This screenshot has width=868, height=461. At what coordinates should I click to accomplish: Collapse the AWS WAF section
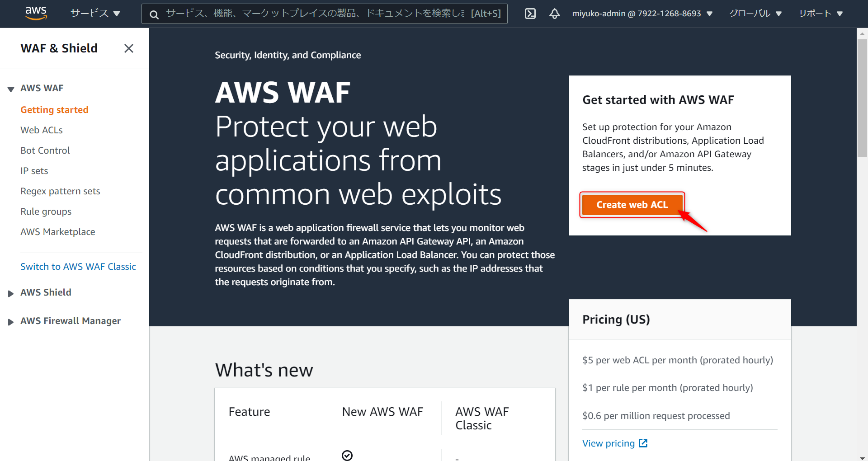tap(11, 89)
